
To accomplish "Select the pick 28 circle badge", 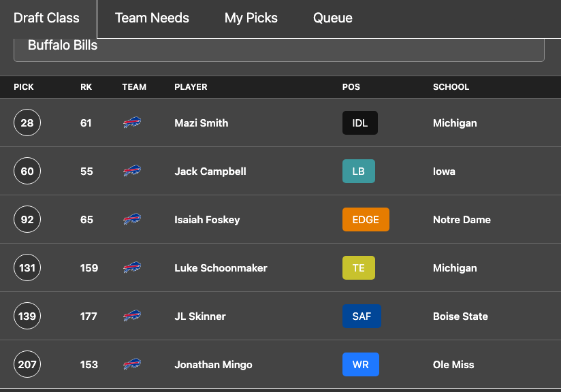I will tap(27, 122).
